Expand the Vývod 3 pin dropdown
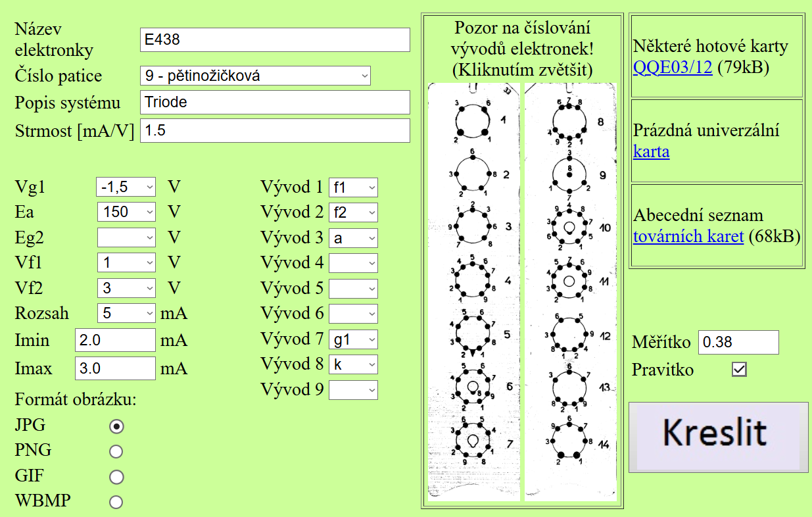The width and height of the screenshot is (812, 517). [353, 238]
